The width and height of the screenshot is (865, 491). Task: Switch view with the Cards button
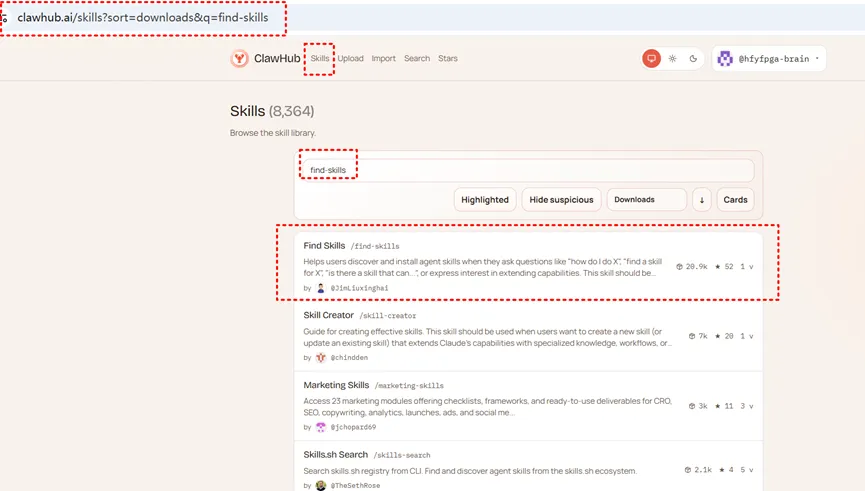point(735,200)
